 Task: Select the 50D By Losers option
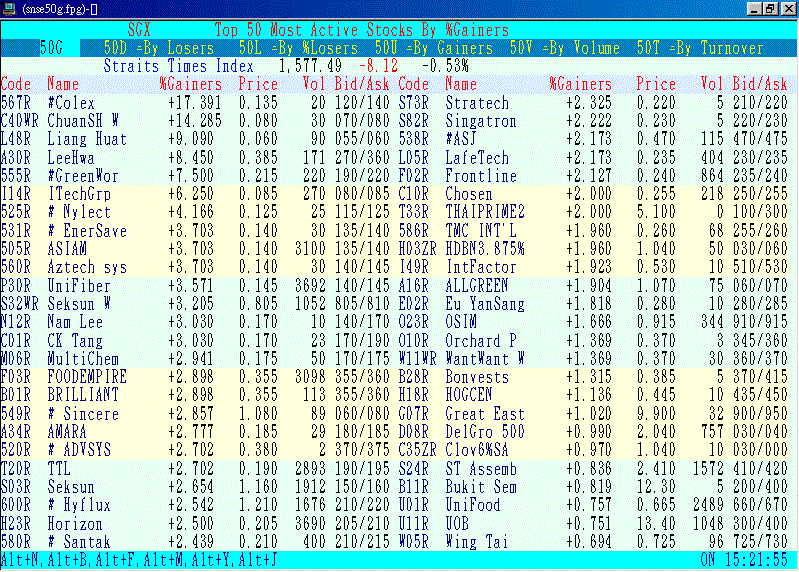(x=159, y=48)
